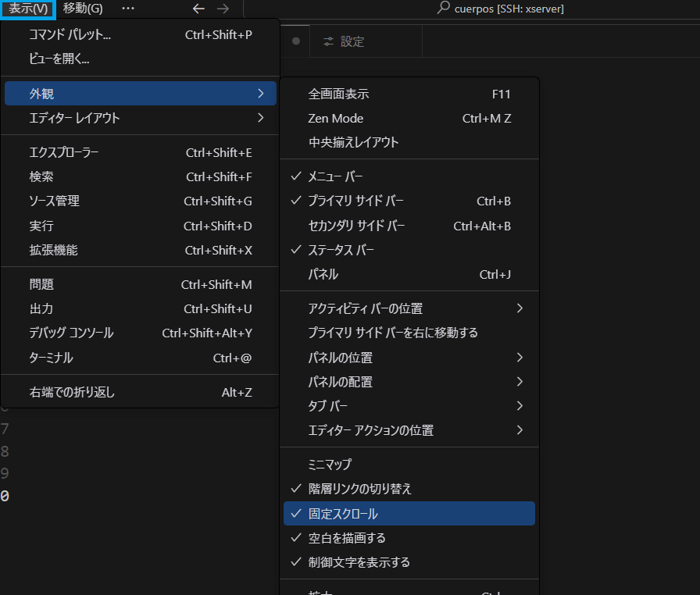The height and width of the screenshot is (595, 700).
Task: Show the 出力 panel
Action: [x=140, y=308]
